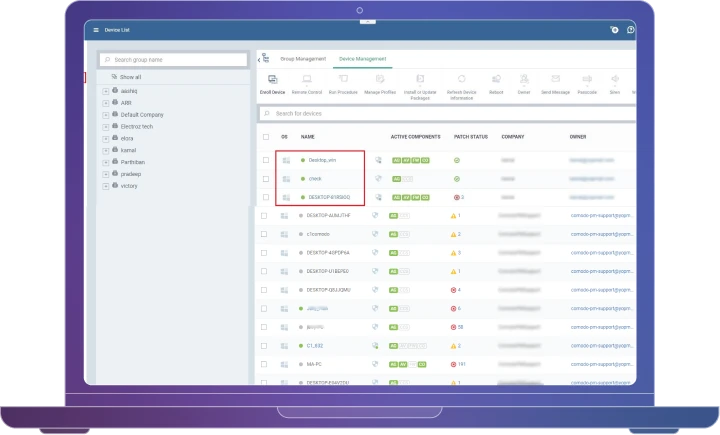Screen dimensions: 720x435
Task: Click Refresh Device Information icon
Action: click(461, 79)
